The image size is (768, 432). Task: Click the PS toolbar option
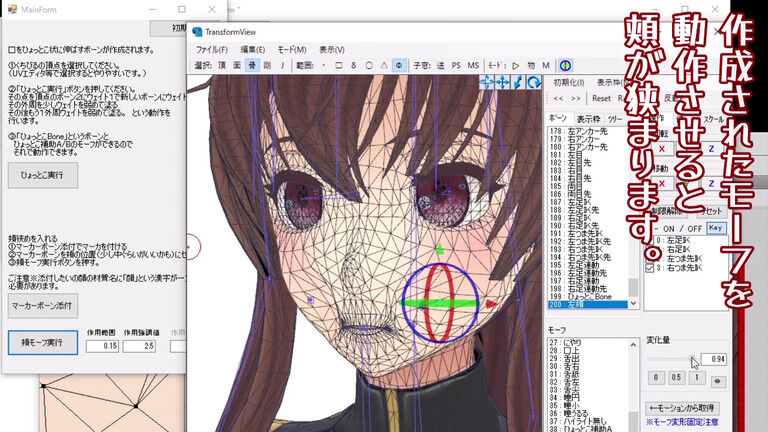pyautogui.click(x=456, y=65)
